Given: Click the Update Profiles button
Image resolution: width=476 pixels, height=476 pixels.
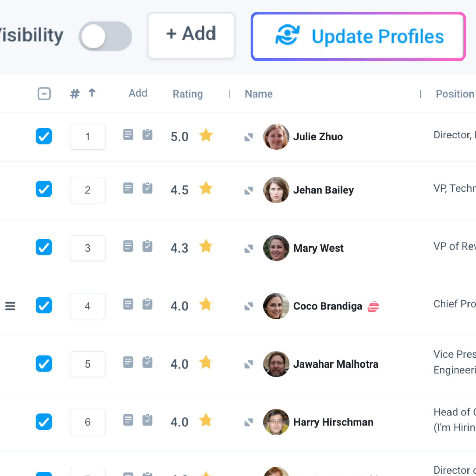Looking at the screenshot, I should [x=358, y=36].
